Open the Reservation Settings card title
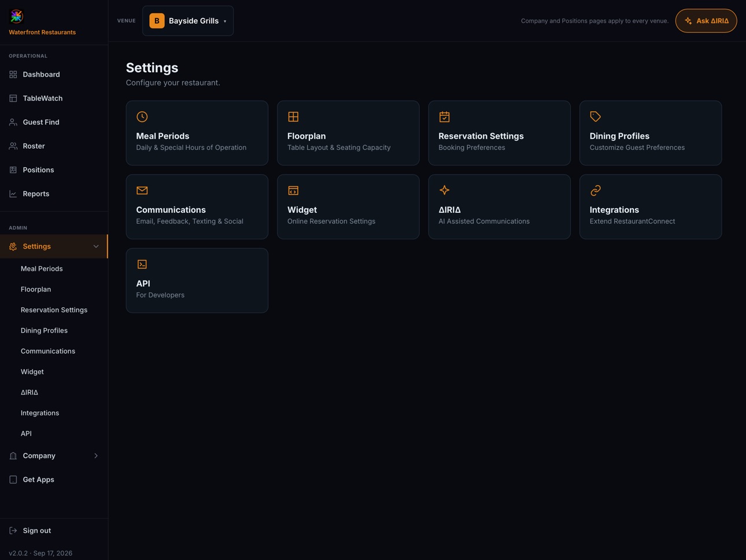The height and width of the screenshot is (560, 746). point(481,136)
